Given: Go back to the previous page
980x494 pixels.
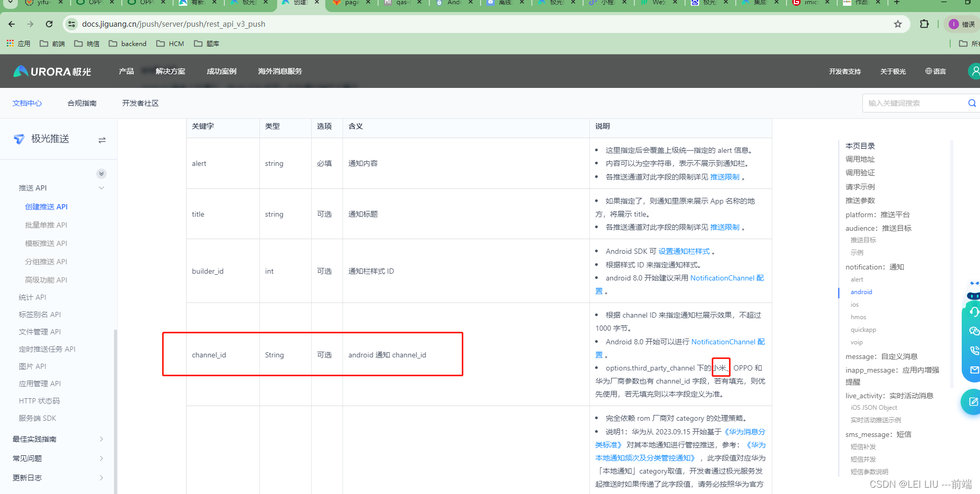Looking at the screenshot, I should click(x=12, y=24).
